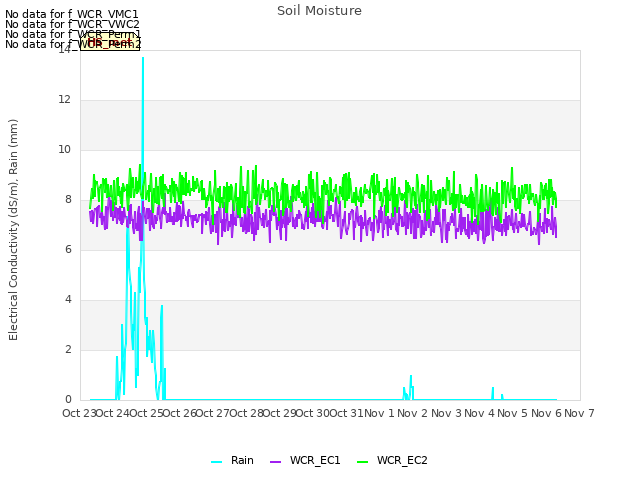Click the y-axis value 10
The image size is (640, 480).
(x=64, y=150)
